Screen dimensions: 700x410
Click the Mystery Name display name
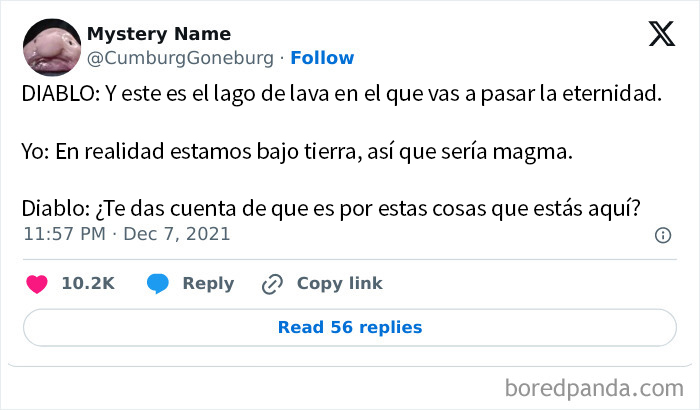click(158, 34)
